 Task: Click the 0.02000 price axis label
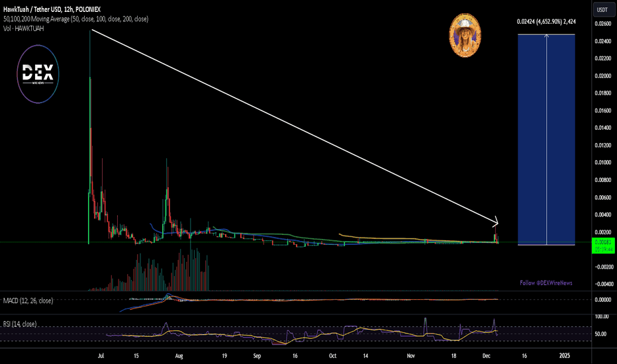pyautogui.click(x=603, y=75)
